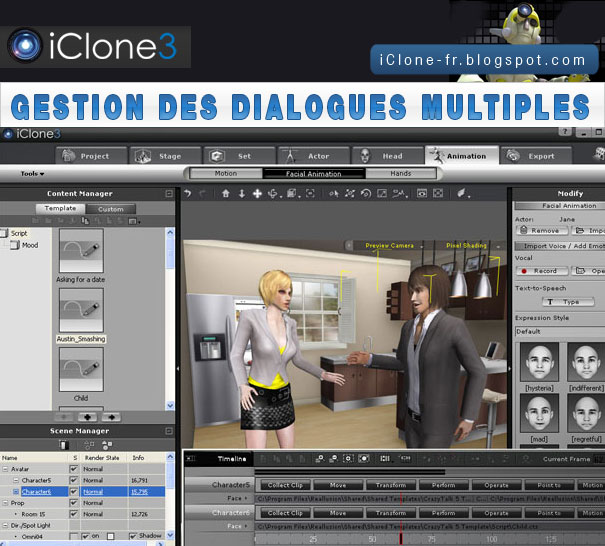Click the full screen icon in the viewport toolbar
Image resolution: width=605 pixels, height=546 pixels.
pos(438,193)
